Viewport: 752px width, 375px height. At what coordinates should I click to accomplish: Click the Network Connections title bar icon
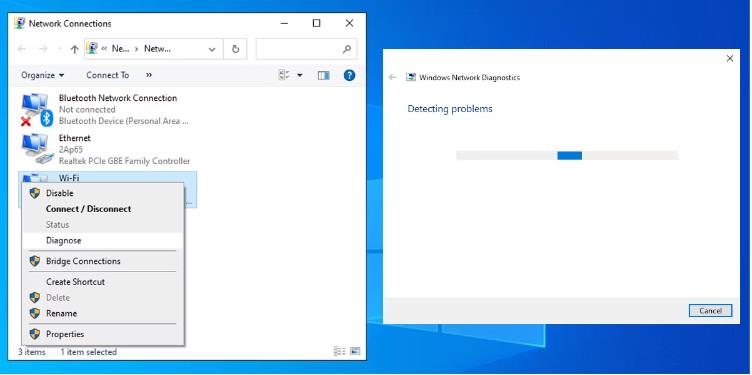(x=20, y=23)
